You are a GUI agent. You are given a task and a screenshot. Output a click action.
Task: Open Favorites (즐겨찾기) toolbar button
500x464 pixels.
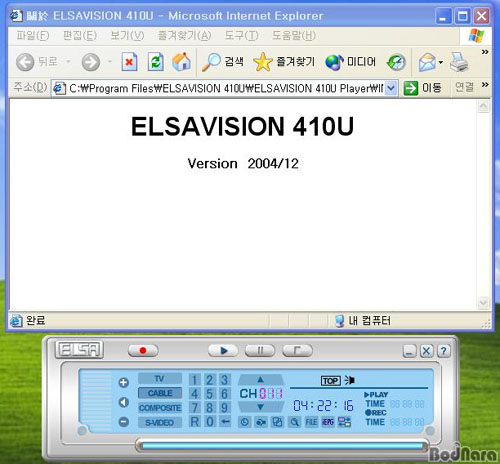pyautogui.click(x=284, y=62)
